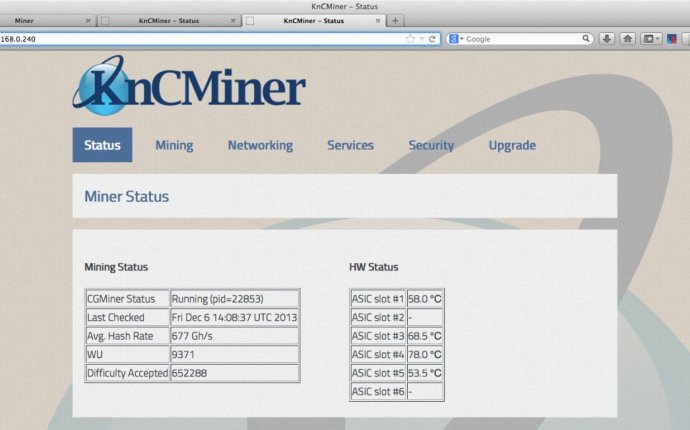Select the ASIC slot #5 label

[x=378, y=373]
